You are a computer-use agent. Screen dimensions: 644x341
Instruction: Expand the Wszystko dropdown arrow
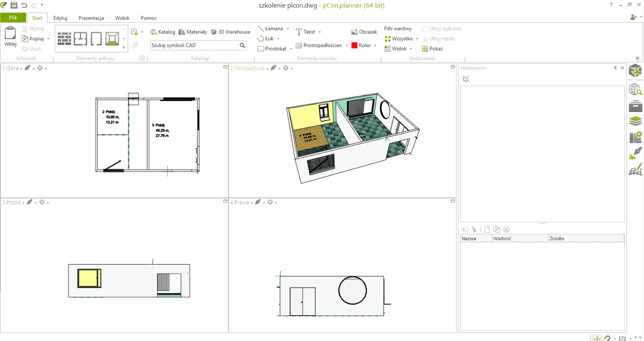(x=417, y=39)
